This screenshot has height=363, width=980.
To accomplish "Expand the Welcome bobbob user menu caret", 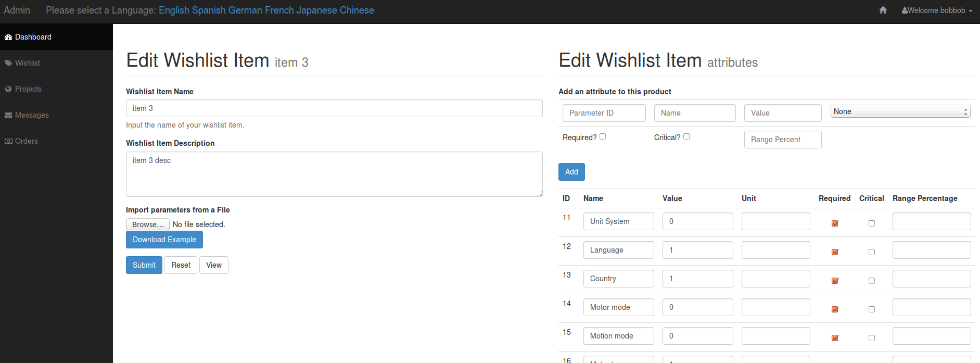I will [970, 11].
